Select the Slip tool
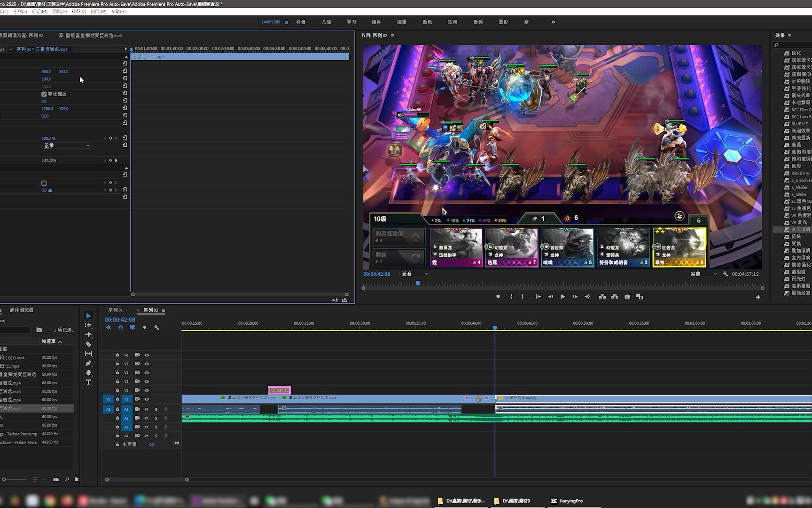This screenshot has width=812, height=508. 88,354
